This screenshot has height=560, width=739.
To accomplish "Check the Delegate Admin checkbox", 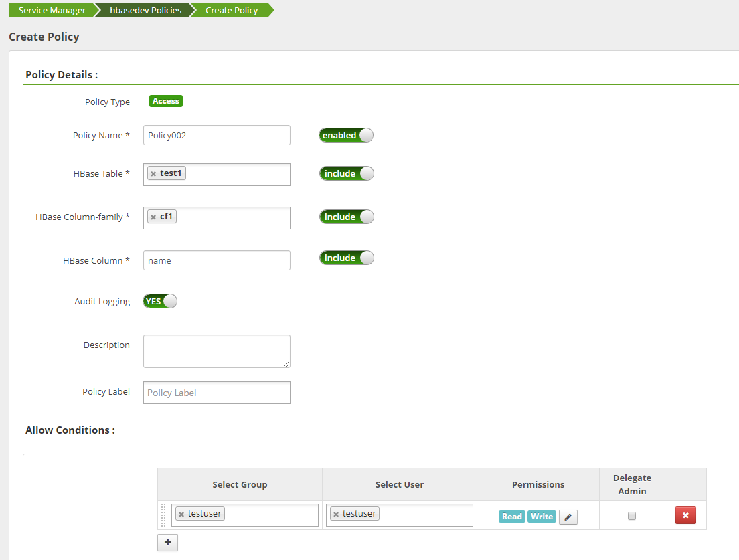I will pyautogui.click(x=631, y=516).
